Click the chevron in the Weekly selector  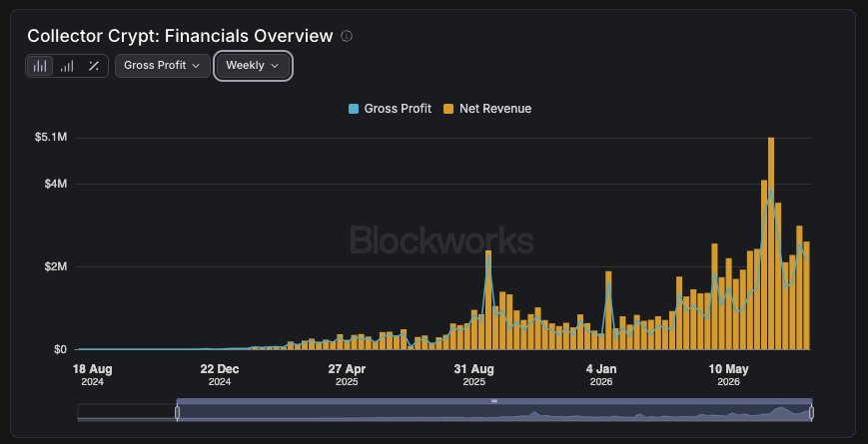275,66
